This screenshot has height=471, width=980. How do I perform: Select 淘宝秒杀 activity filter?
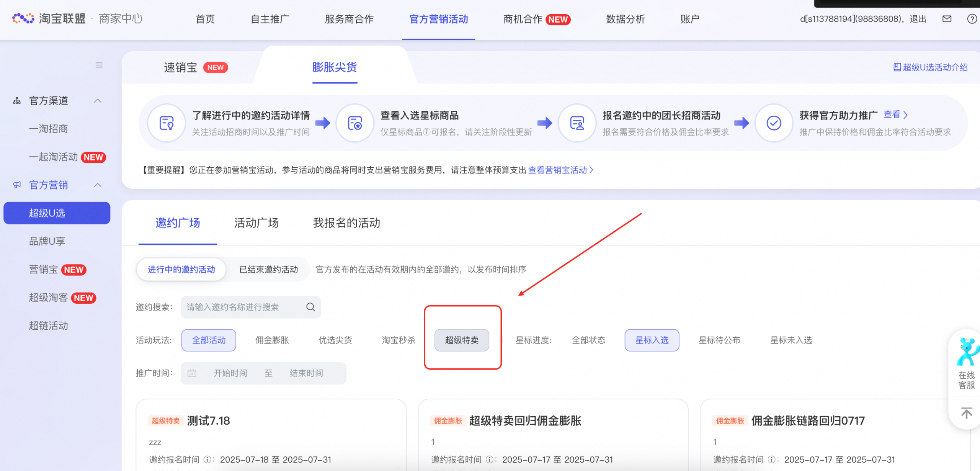pos(399,340)
